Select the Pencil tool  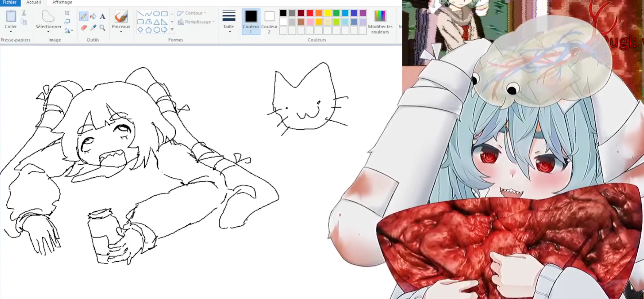(83, 16)
